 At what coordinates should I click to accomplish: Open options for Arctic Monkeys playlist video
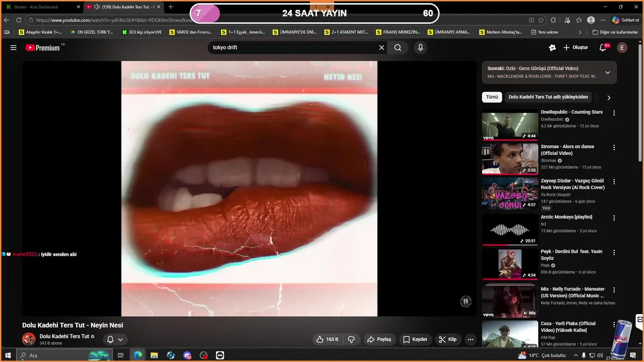click(614, 218)
